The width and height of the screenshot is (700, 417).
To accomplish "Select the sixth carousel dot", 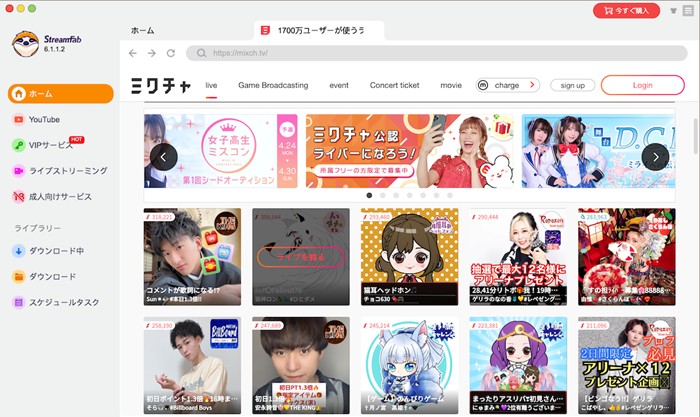I will [436, 195].
